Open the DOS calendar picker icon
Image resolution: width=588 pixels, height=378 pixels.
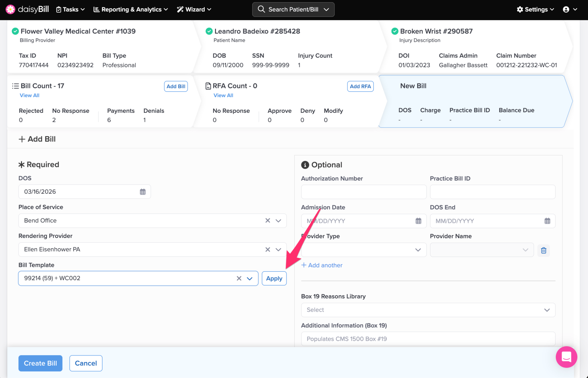pos(142,192)
